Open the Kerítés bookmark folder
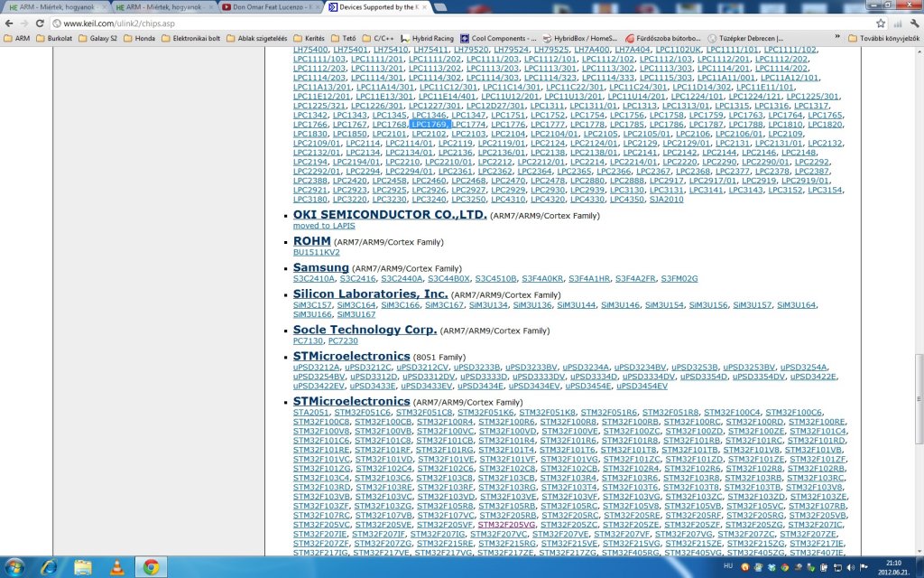This screenshot has width=924, height=578. point(309,38)
